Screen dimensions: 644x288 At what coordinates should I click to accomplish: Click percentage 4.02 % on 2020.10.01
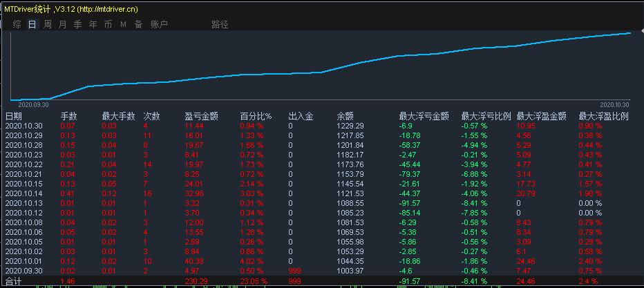pyautogui.click(x=252, y=261)
